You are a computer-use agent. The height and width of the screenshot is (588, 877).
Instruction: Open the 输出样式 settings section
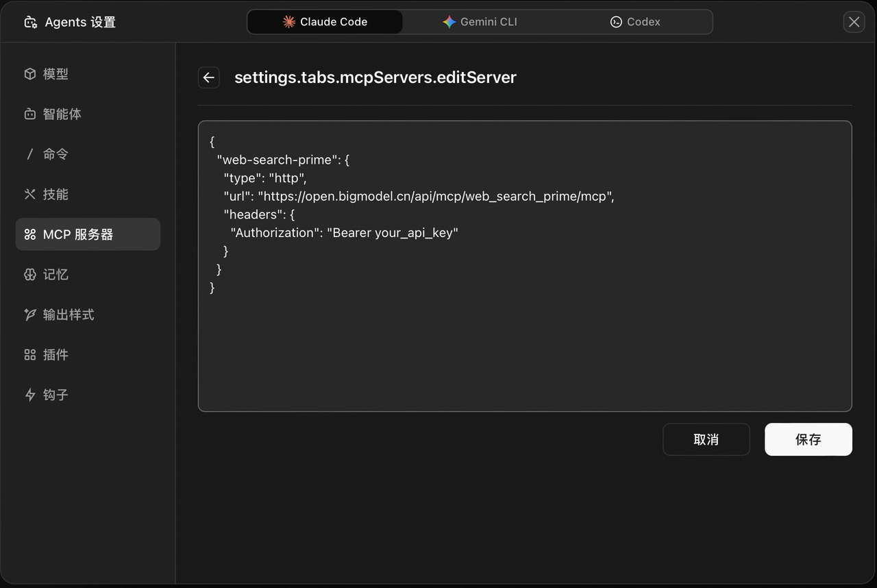point(69,315)
